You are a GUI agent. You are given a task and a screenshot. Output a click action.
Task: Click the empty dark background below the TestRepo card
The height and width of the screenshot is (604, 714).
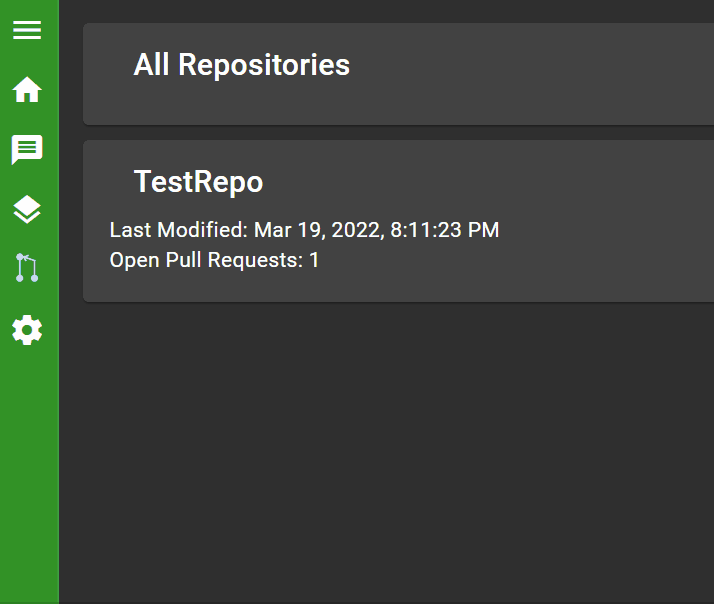pos(390,450)
